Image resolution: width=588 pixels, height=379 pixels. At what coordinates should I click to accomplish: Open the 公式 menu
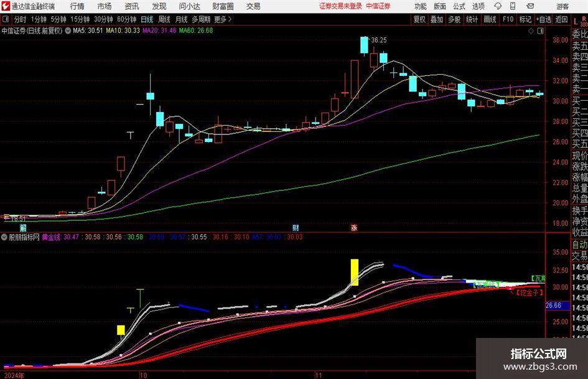point(459,6)
